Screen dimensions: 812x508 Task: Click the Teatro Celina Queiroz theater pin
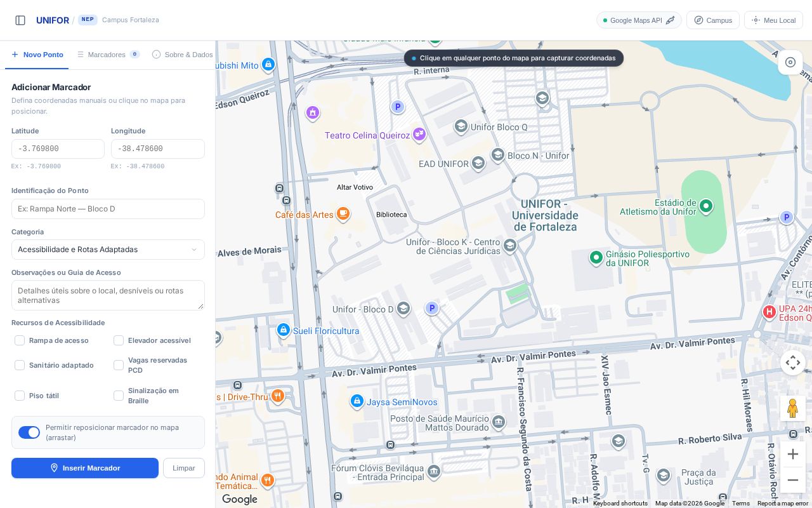tap(419, 133)
